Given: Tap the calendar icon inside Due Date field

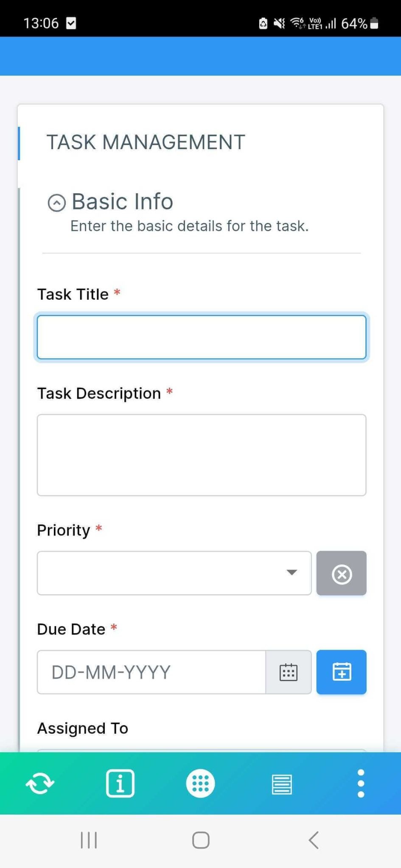Looking at the screenshot, I should pyautogui.click(x=288, y=672).
